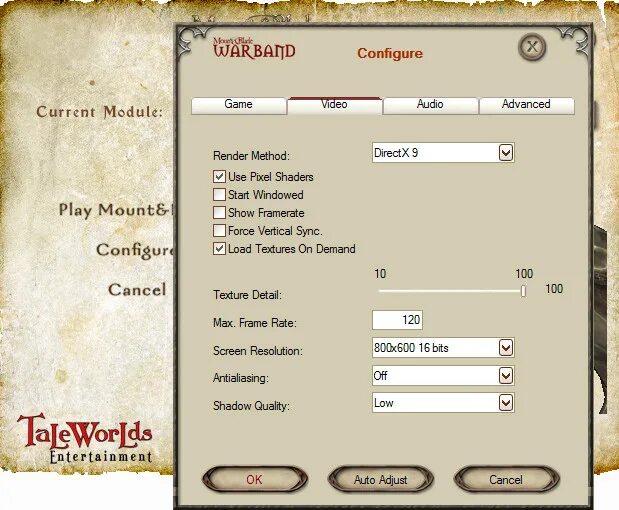Click the slider minimum label 10
This screenshot has height=510, width=619.
point(380,274)
